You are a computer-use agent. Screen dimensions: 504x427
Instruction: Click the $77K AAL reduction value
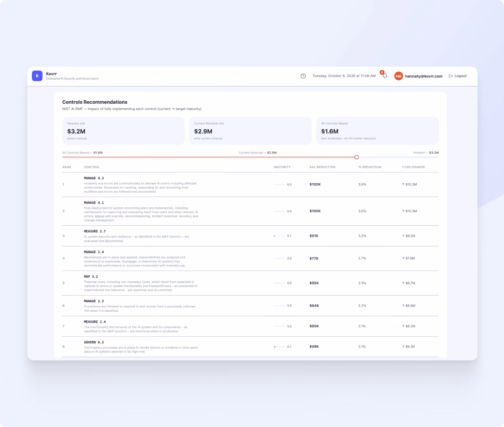314,258
